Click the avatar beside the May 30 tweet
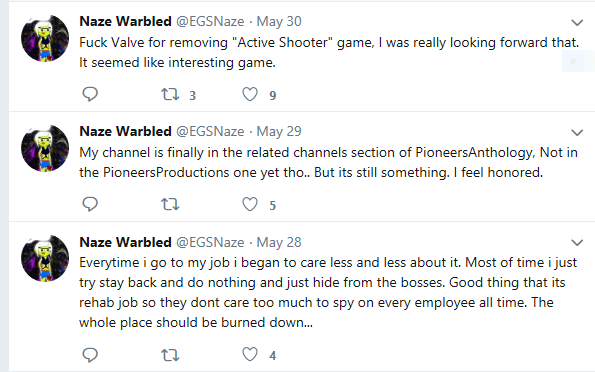595x372 pixels. 45,38
